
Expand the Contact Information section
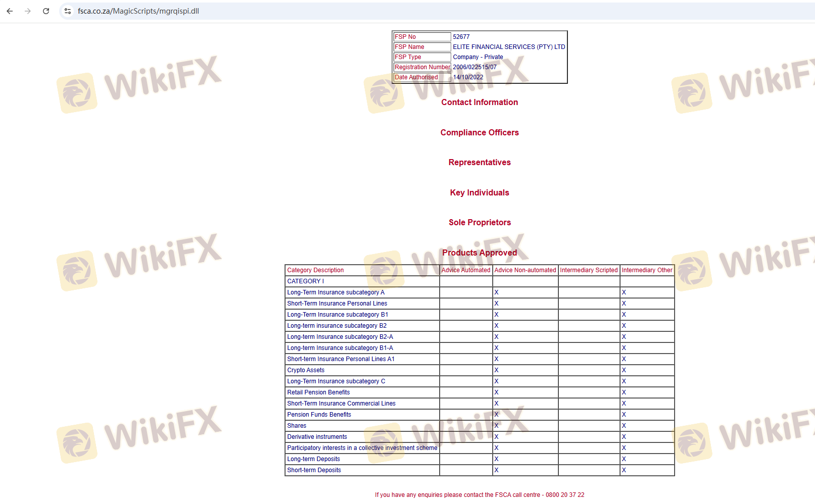pyautogui.click(x=479, y=103)
